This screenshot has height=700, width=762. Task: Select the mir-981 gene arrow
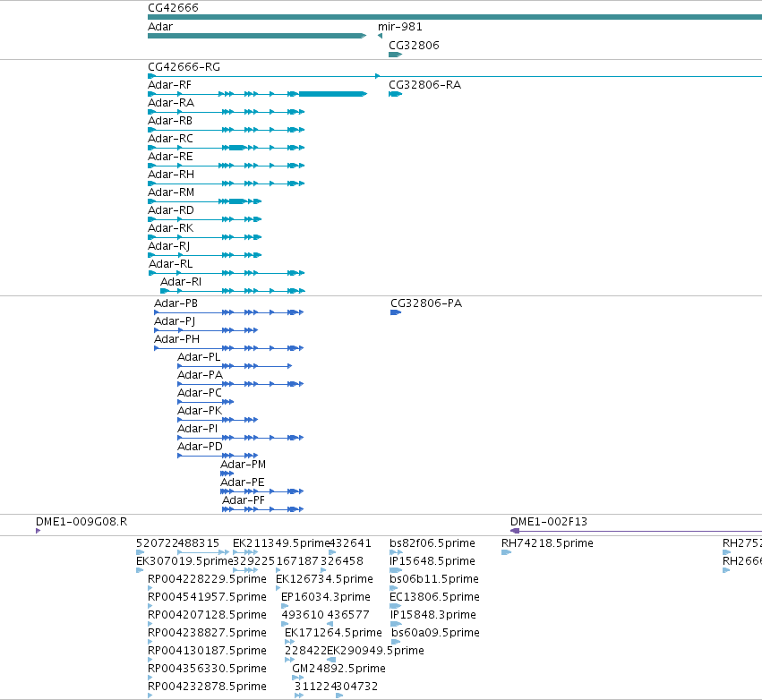click(380, 36)
